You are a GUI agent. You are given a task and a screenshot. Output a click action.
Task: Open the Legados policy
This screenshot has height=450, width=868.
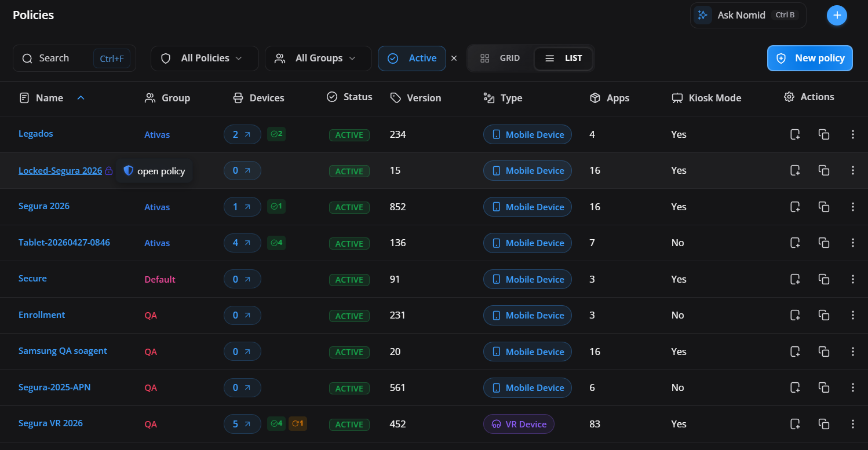click(x=36, y=134)
